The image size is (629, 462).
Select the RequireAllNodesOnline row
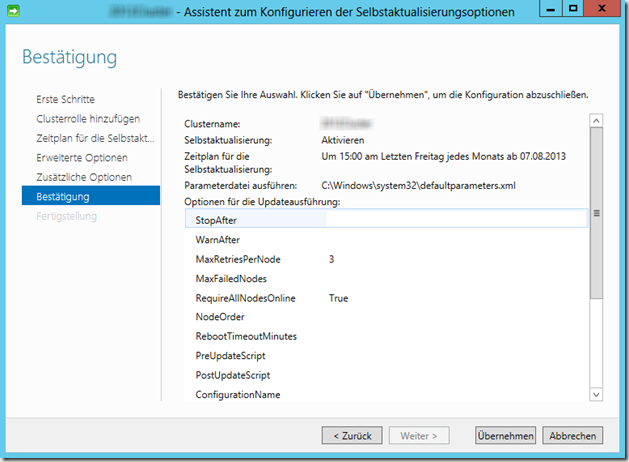(386, 298)
